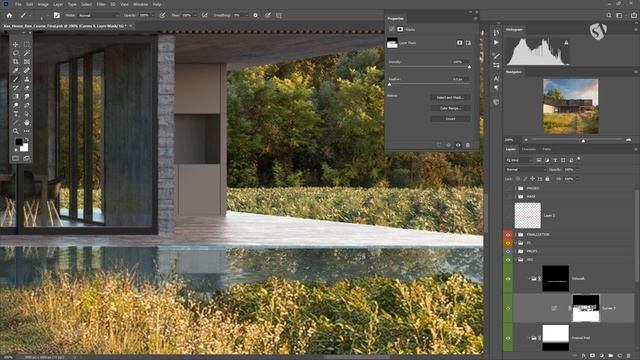Open the layer filter Kind dropdown
The image size is (640, 360).
519,160
